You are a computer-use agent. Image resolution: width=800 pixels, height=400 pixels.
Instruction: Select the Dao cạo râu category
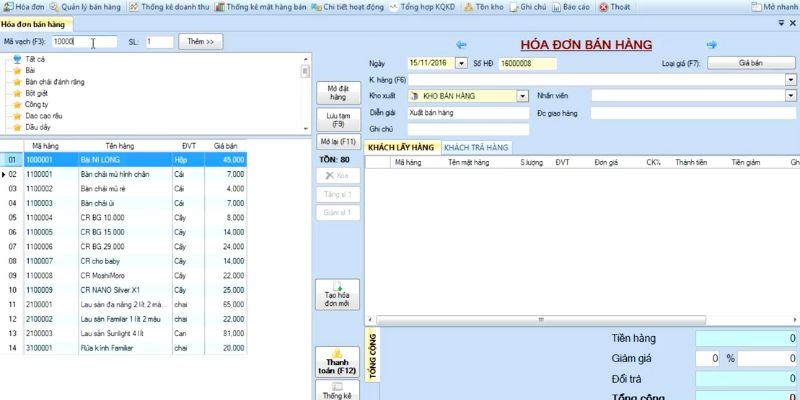(43, 116)
